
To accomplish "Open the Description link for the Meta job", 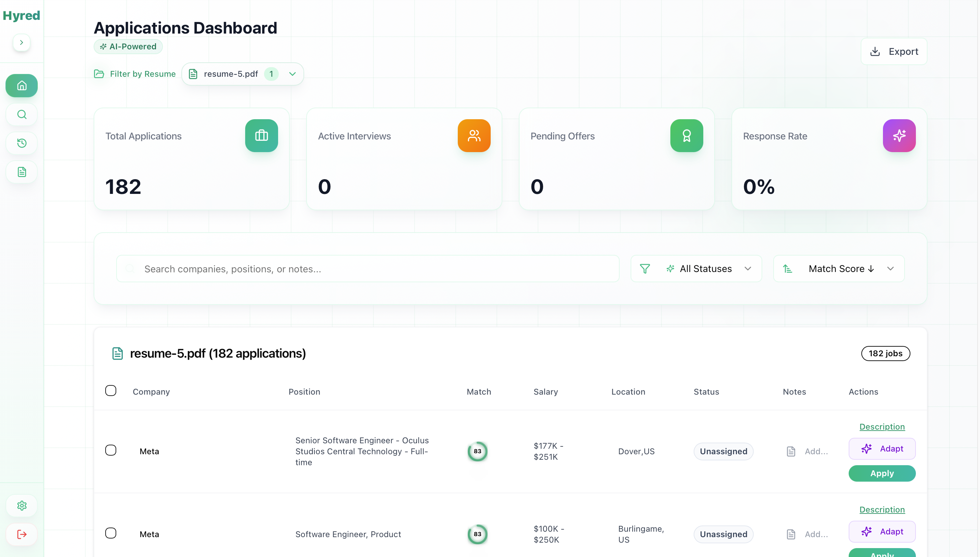I will point(882,426).
